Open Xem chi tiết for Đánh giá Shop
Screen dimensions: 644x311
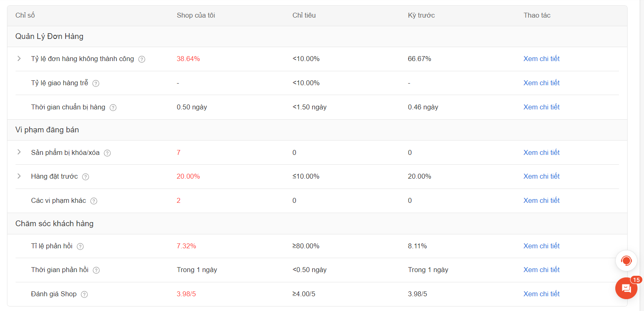pyautogui.click(x=541, y=294)
